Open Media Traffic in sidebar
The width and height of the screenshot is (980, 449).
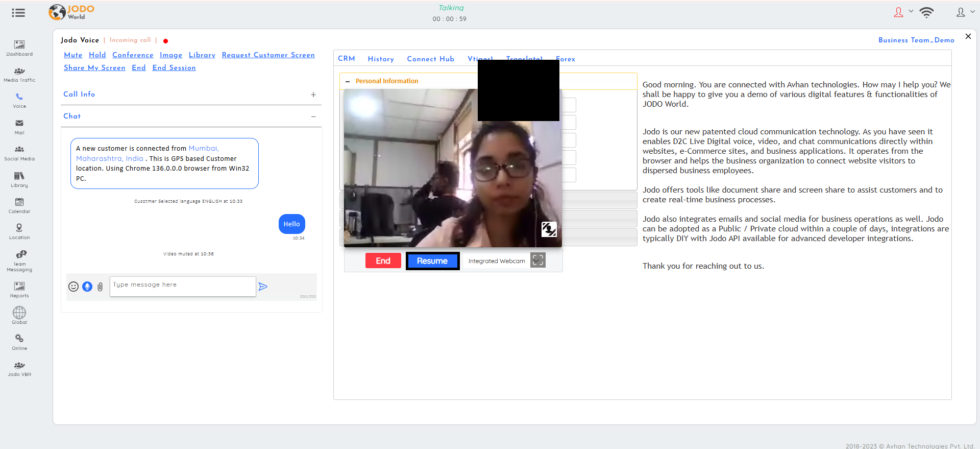(x=19, y=75)
